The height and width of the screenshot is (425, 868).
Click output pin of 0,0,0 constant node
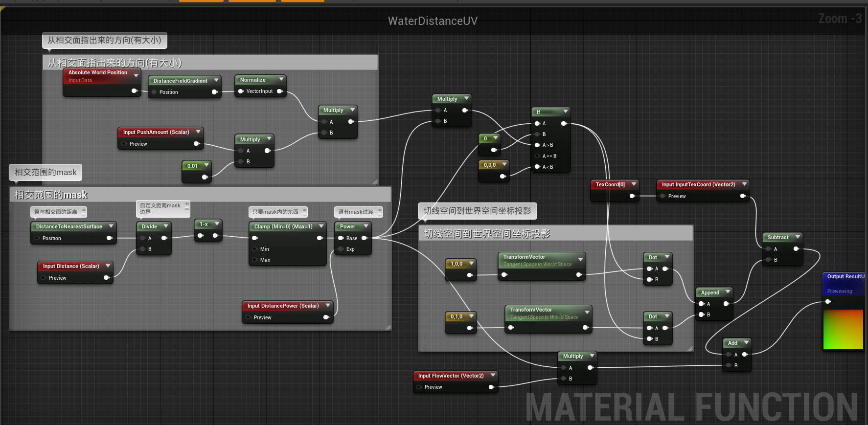pyautogui.click(x=503, y=176)
